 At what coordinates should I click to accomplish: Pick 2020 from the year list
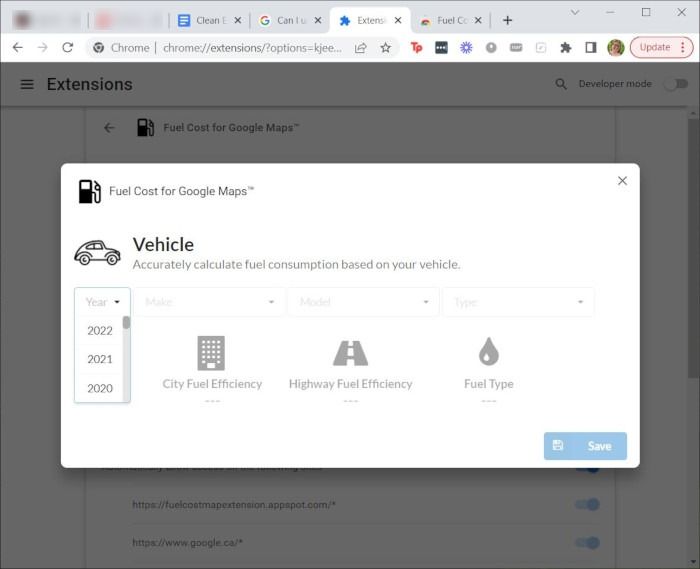pyautogui.click(x=100, y=388)
